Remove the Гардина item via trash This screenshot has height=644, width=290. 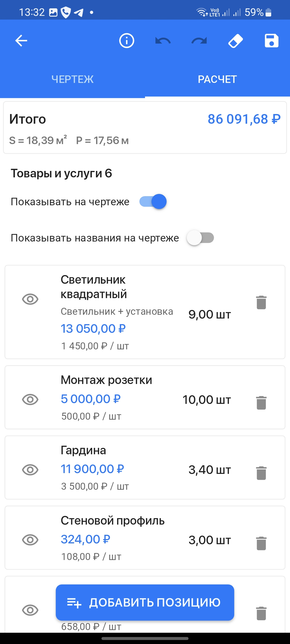(x=261, y=473)
